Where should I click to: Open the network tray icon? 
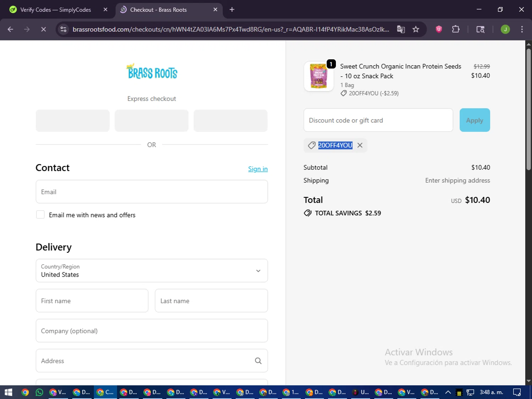point(470,392)
